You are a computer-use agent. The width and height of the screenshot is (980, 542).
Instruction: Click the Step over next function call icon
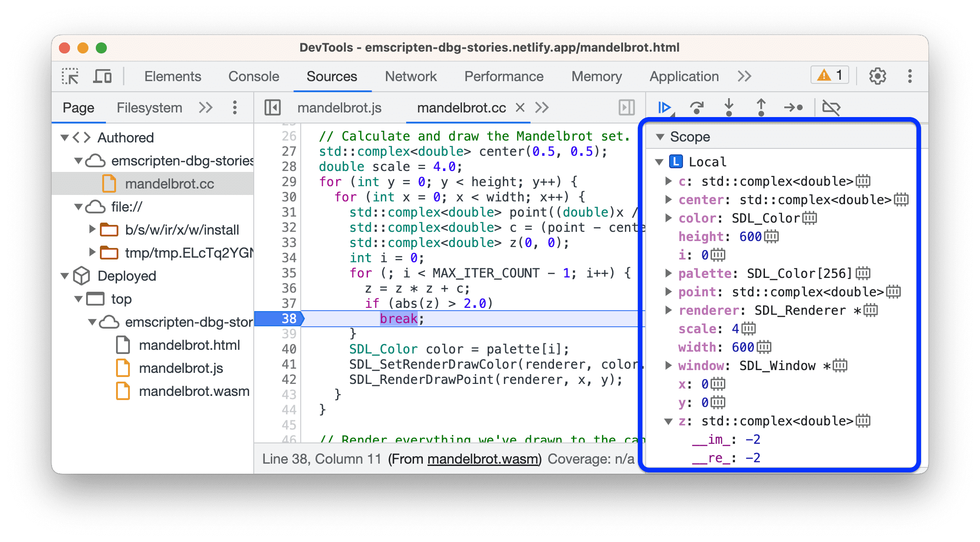click(x=694, y=108)
